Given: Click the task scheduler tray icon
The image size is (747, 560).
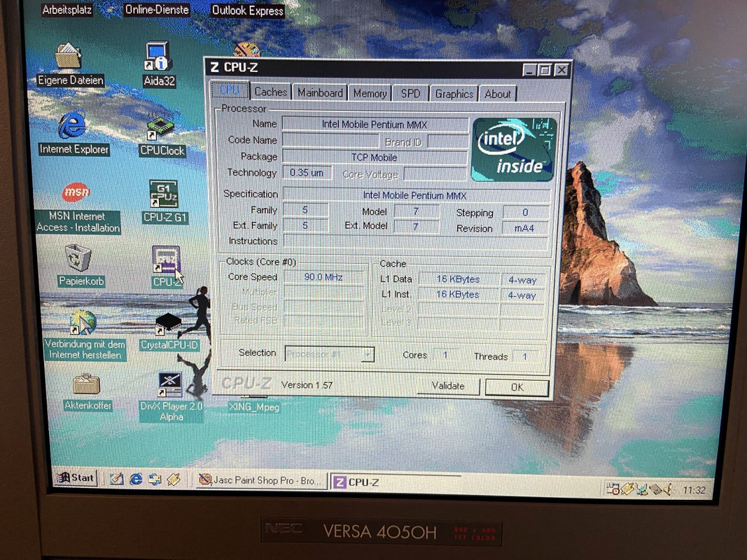Looking at the screenshot, I should [x=612, y=489].
